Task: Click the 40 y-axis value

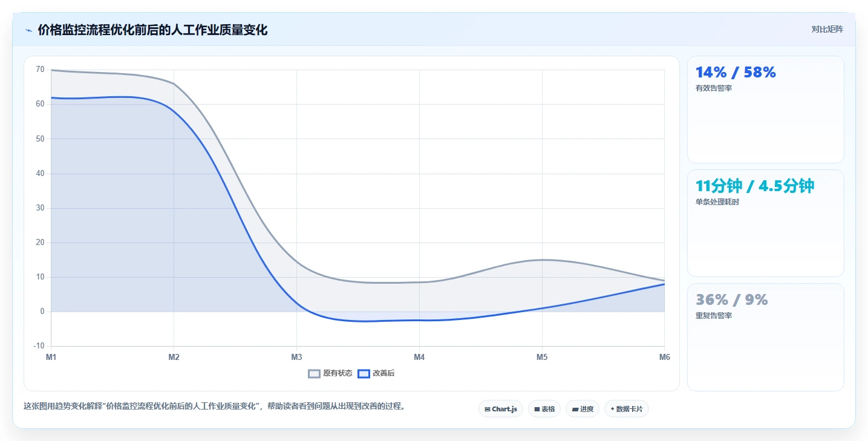Action: tap(40, 174)
